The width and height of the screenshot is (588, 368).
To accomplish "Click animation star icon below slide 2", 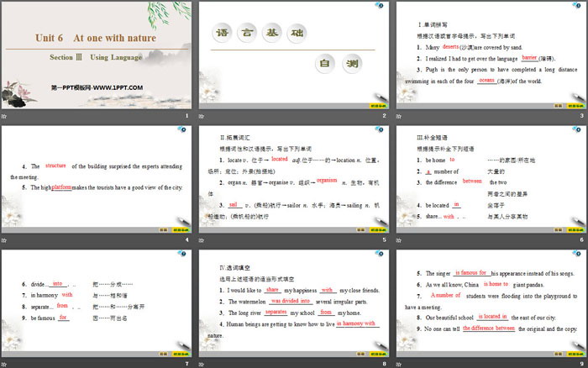I will click(202, 116).
